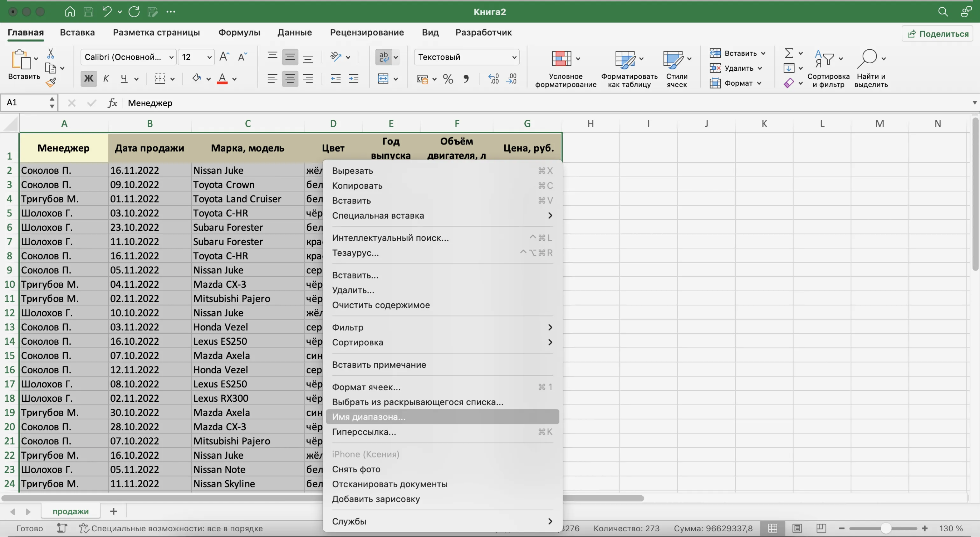Open Conditional Formatting icon

point(562,59)
